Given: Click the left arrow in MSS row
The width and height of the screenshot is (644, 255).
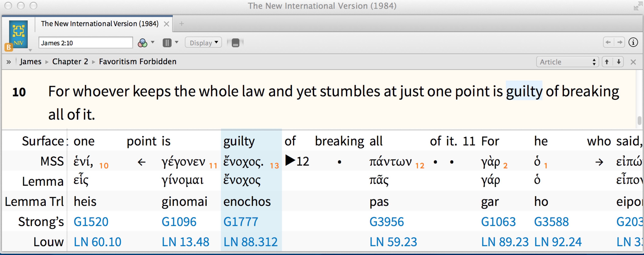Looking at the screenshot, I should 141,162.
